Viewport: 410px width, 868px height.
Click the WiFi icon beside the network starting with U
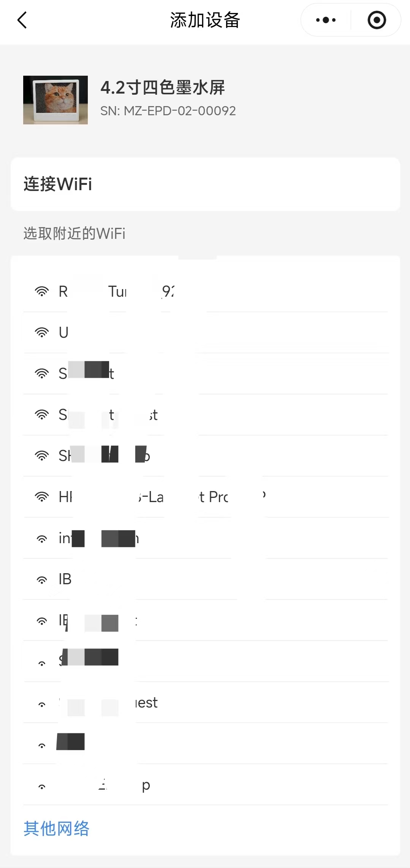coord(41,332)
